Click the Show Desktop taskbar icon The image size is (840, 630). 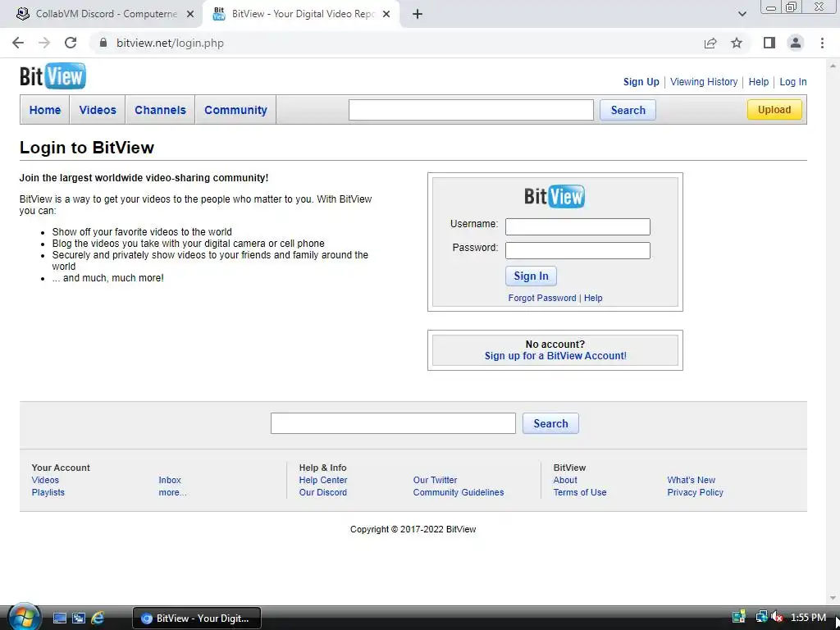(x=60, y=619)
